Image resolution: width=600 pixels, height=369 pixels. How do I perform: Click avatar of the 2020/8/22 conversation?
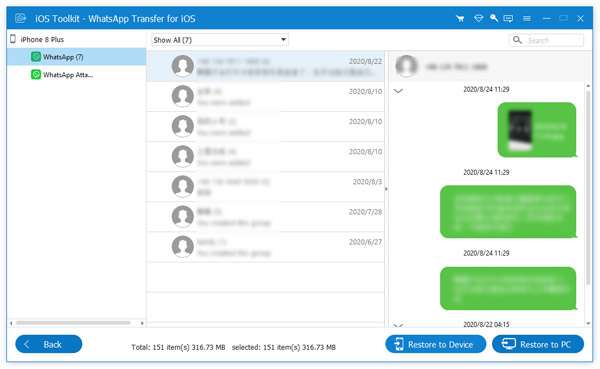point(183,66)
